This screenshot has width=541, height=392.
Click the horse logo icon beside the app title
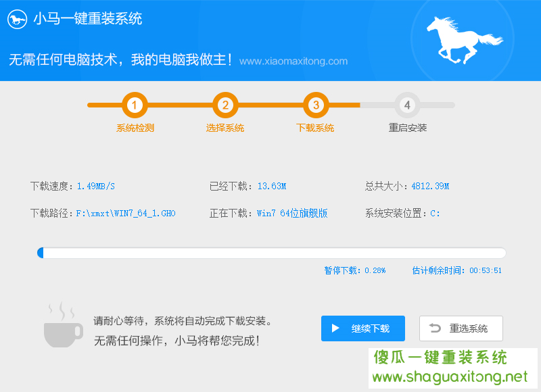pos(18,20)
